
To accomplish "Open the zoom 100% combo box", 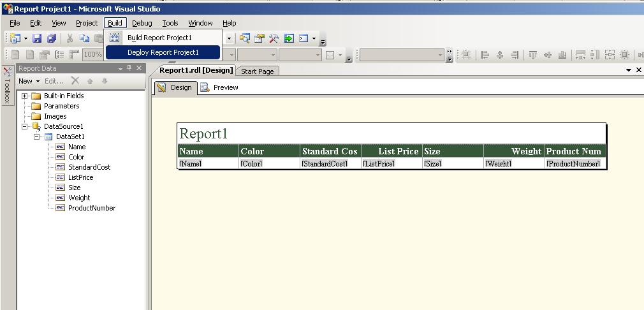I will click(93, 55).
